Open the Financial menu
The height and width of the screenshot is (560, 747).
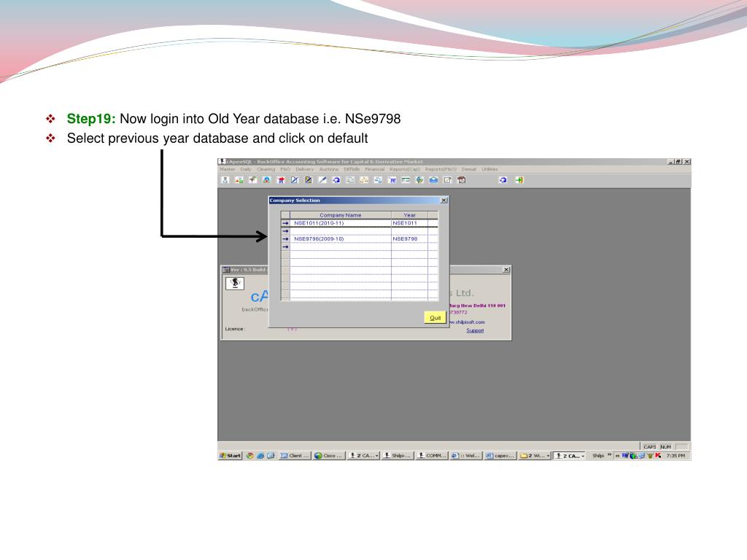click(375, 169)
